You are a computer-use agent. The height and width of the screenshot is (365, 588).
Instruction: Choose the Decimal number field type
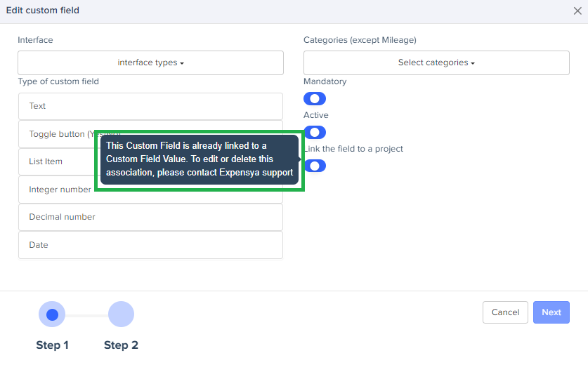click(150, 217)
